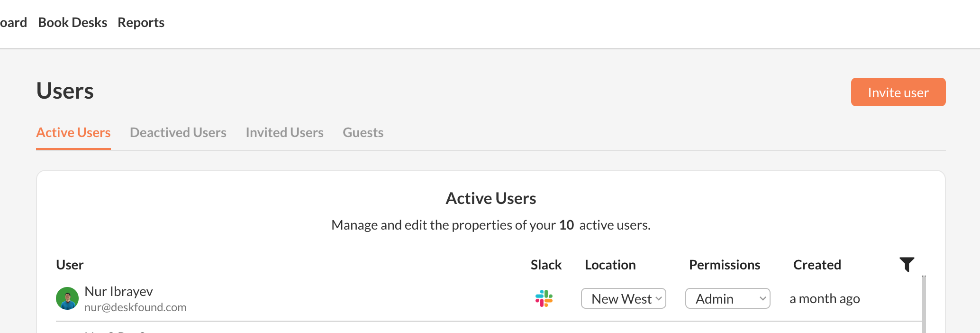Open the Guests tab
The width and height of the screenshot is (980, 333).
(363, 132)
